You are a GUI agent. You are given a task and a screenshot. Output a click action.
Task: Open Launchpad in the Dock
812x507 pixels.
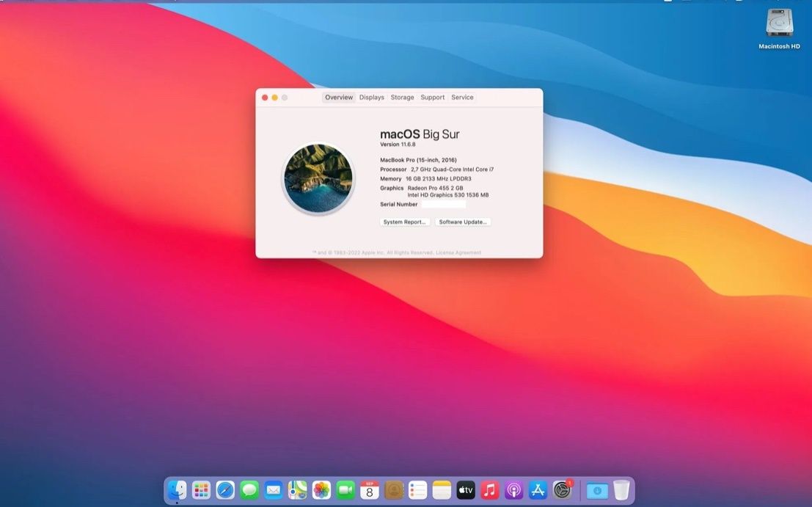tap(201, 489)
